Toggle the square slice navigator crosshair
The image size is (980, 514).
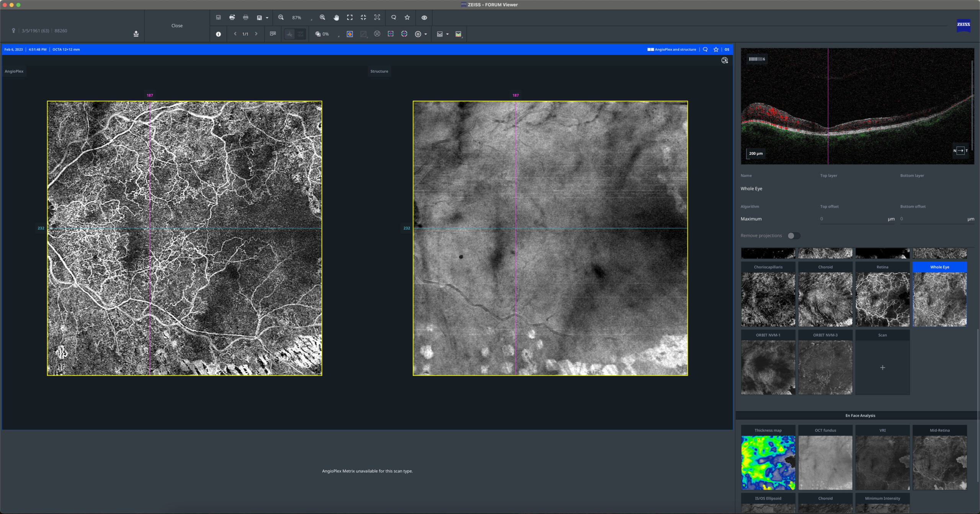tap(390, 34)
